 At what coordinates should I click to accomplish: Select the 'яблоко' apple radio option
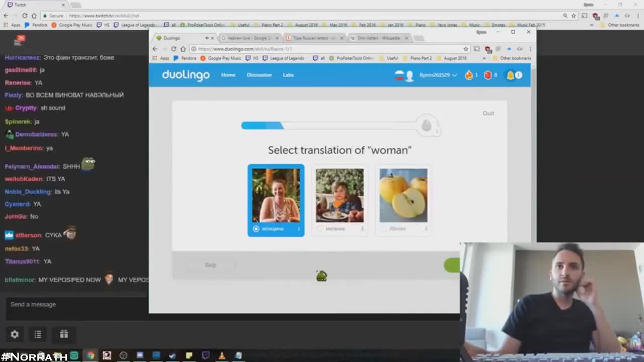coord(384,229)
